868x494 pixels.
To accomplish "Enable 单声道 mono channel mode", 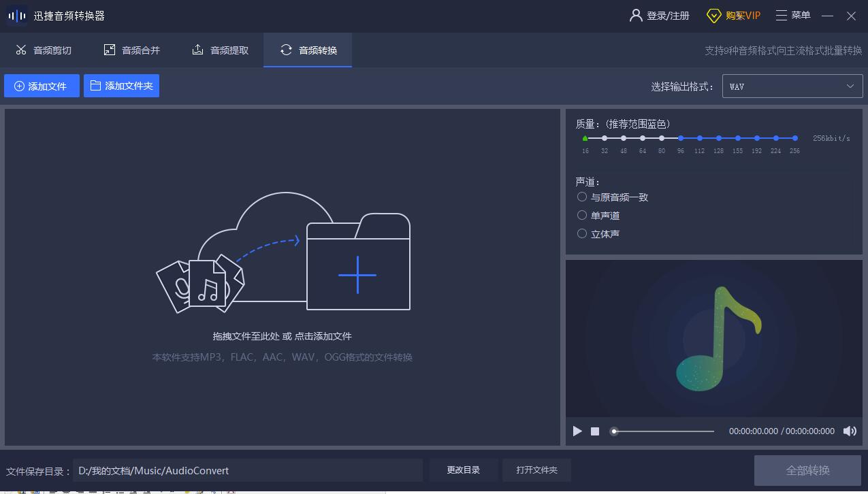I will (x=582, y=215).
